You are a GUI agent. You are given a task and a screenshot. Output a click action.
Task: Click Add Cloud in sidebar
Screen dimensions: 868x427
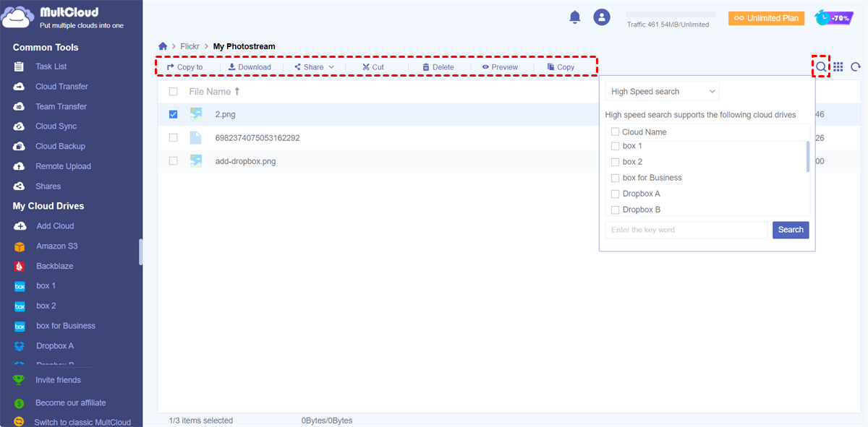pos(55,226)
